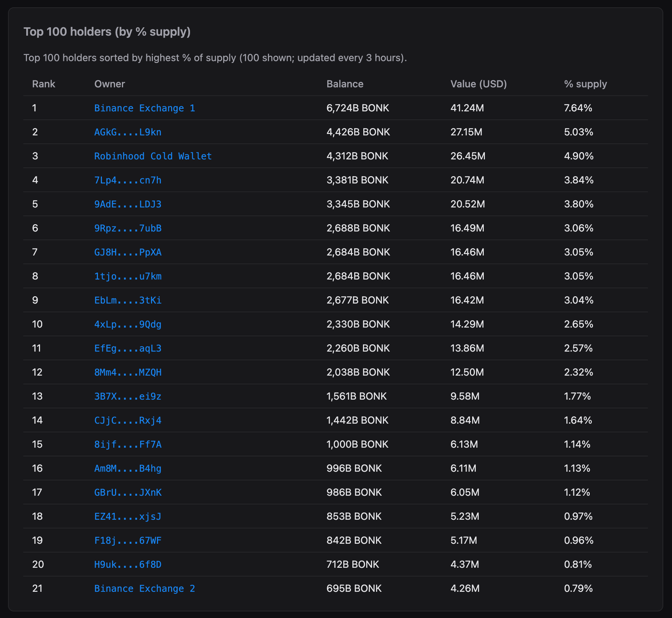Select balance cell 2,688B BONK

click(358, 228)
